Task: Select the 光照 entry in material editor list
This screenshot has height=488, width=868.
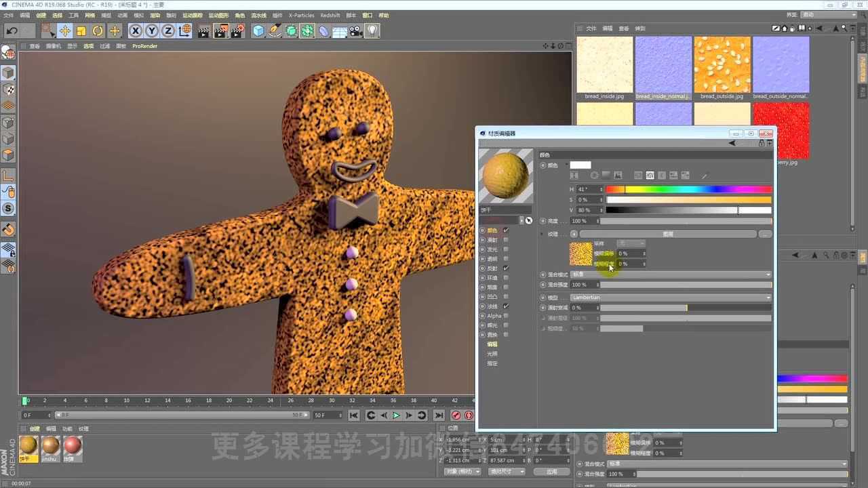Action: 492,354
